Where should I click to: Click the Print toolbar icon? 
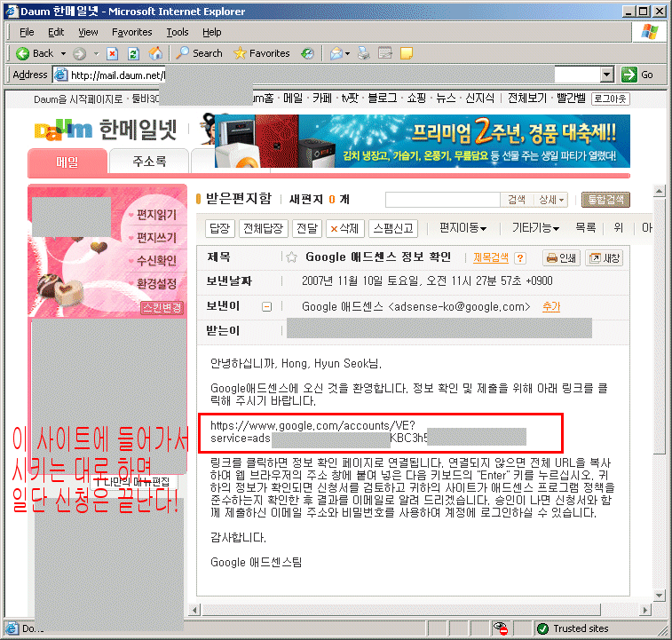click(364, 53)
